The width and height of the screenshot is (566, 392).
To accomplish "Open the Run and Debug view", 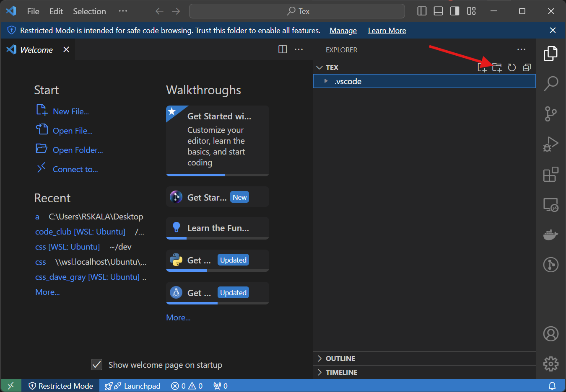I will coord(550,144).
